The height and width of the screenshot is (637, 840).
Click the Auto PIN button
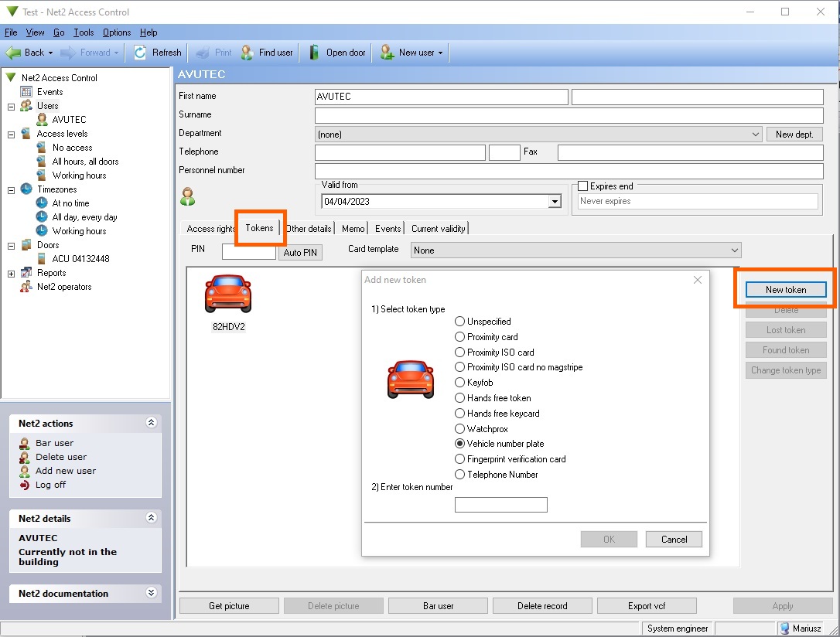point(300,252)
